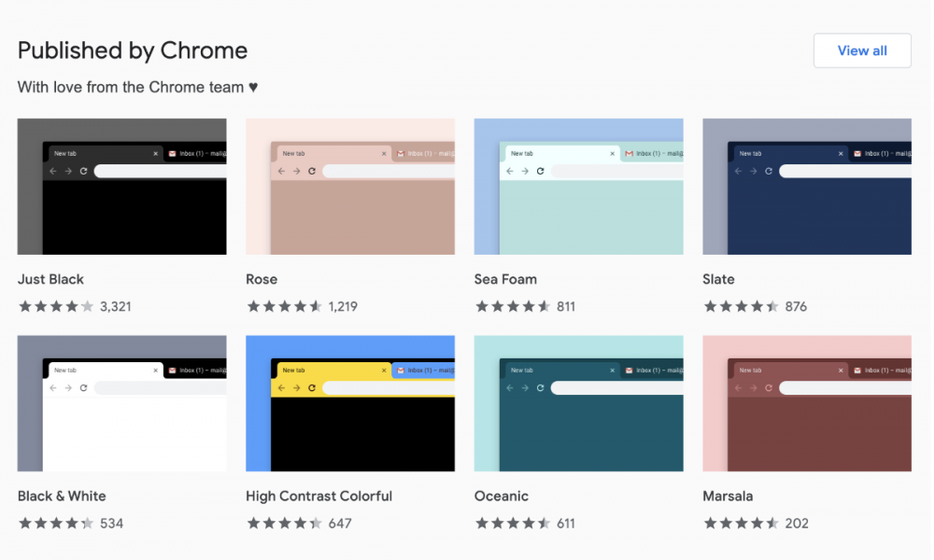The image size is (934, 560).
Task: Select the Oceanic theme preview image
Action: click(x=578, y=403)
